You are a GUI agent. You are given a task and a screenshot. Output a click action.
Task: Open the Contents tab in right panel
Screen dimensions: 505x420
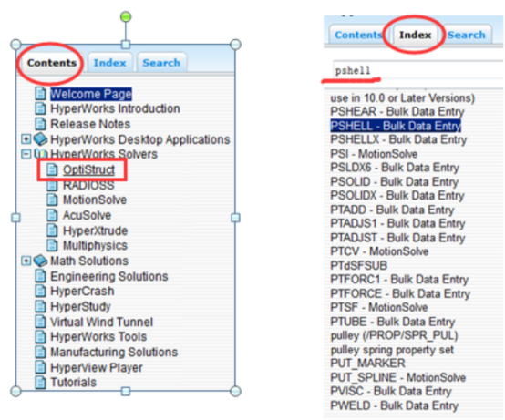point(358,35)
